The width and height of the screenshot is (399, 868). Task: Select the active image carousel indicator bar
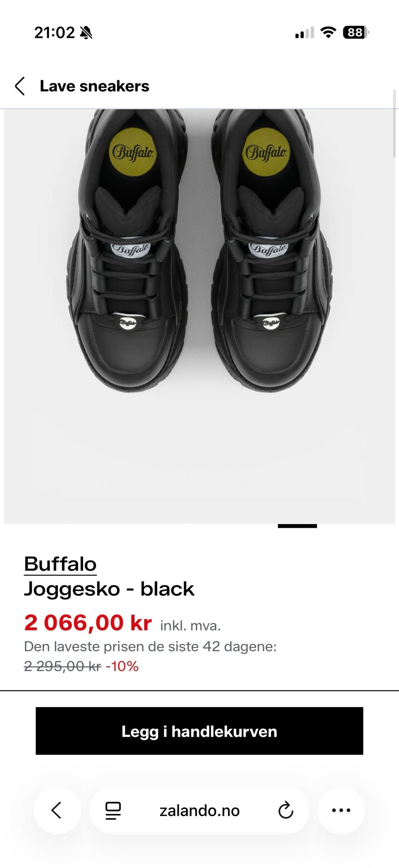coord(297,526)
